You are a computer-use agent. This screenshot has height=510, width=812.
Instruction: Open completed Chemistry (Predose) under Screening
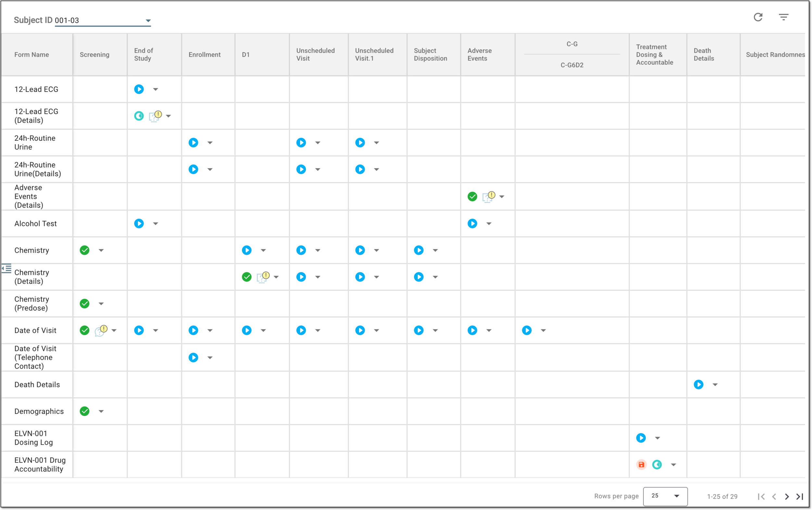(x=84, y=304)
